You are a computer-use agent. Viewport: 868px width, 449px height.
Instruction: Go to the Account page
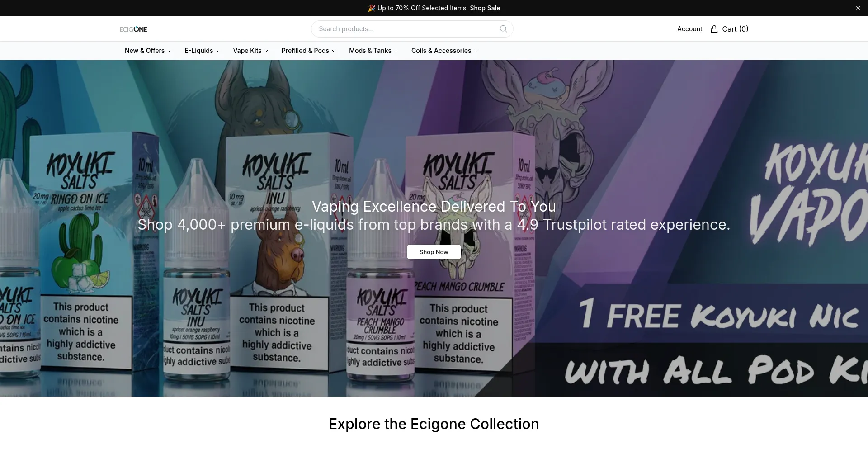689,29
